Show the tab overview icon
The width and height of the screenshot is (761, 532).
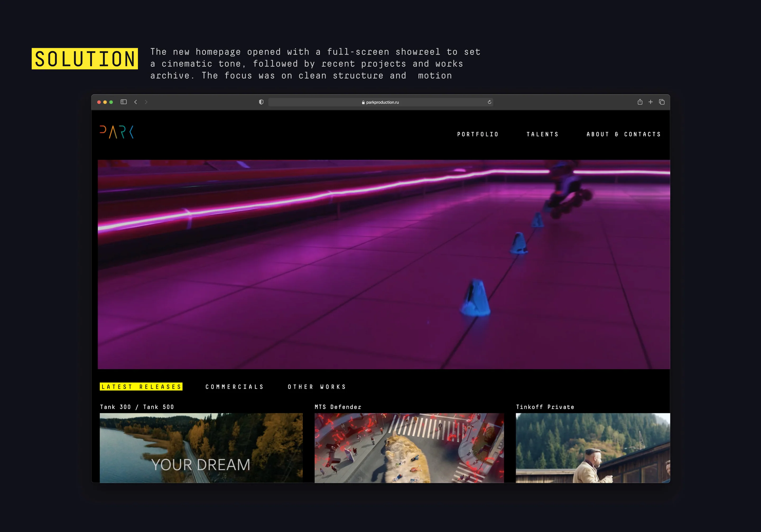[x=662, y=102]
